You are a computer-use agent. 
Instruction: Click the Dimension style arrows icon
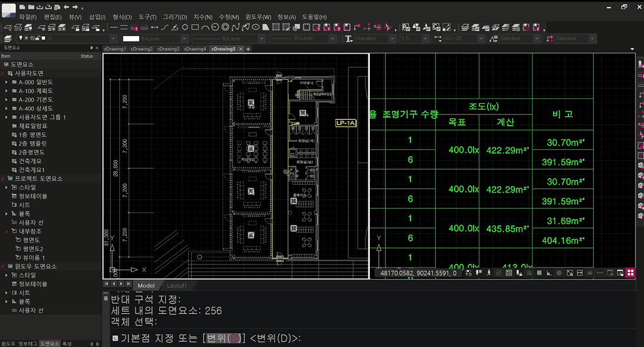point(438,38)
